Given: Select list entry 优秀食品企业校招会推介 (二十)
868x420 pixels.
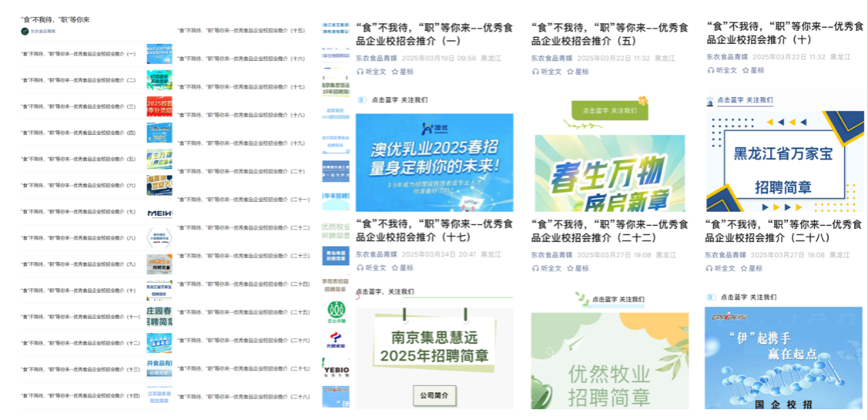Looking at the screenshot, I should [241, 171].
